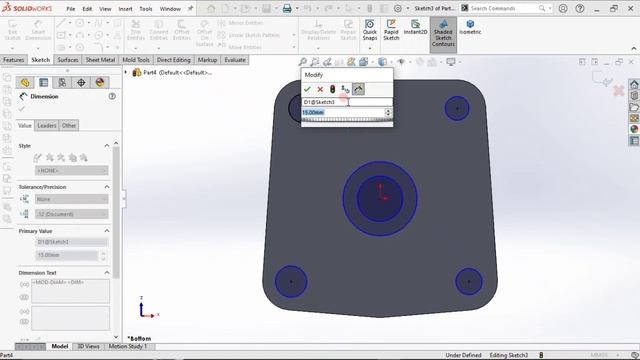Click the thumbwheel slider in Modify dialog

click(x=347, y=120)
